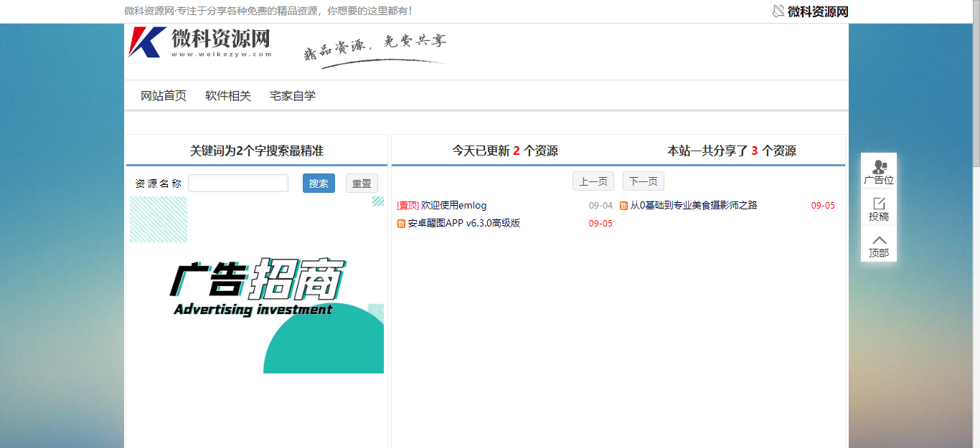This screenshot has width=980, height=448.
Task: Click the 上一页 previous page button
Action: 593,181
